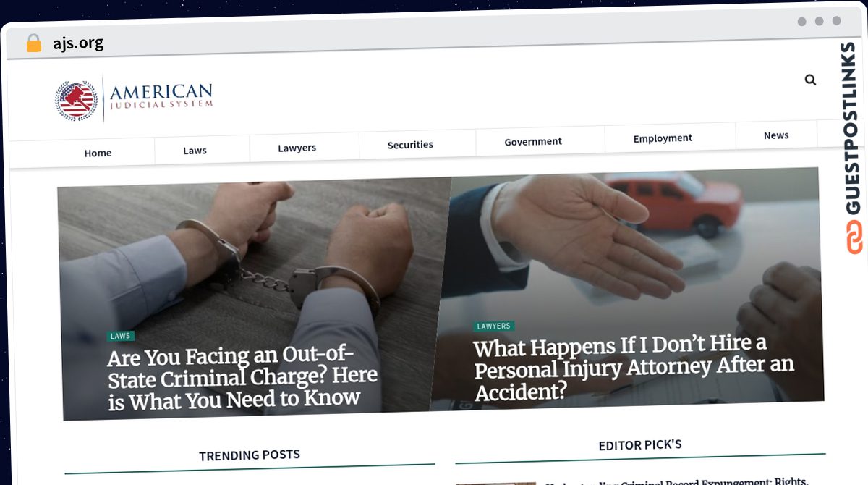This screenshot has height=485, width=868.
Task: Open the News menu item
Action: [776, 135]
